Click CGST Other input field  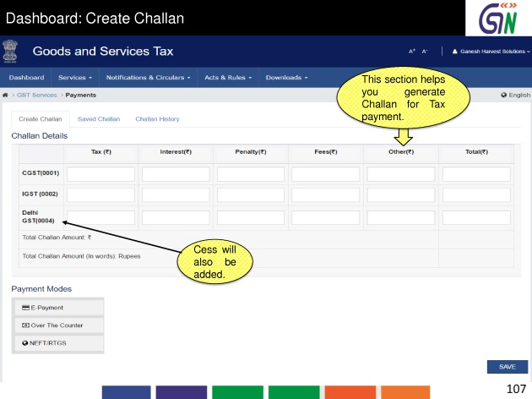[401, 174]
